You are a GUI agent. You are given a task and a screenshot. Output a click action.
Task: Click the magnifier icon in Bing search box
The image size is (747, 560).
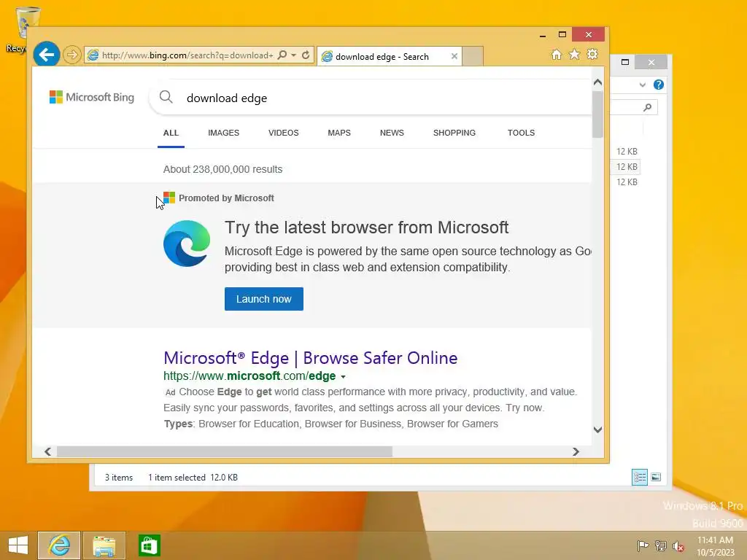[x=166, y=97]
